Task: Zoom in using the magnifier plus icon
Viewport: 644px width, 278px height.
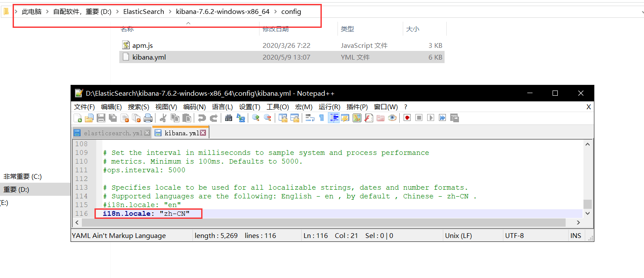Action: [256, 118]
